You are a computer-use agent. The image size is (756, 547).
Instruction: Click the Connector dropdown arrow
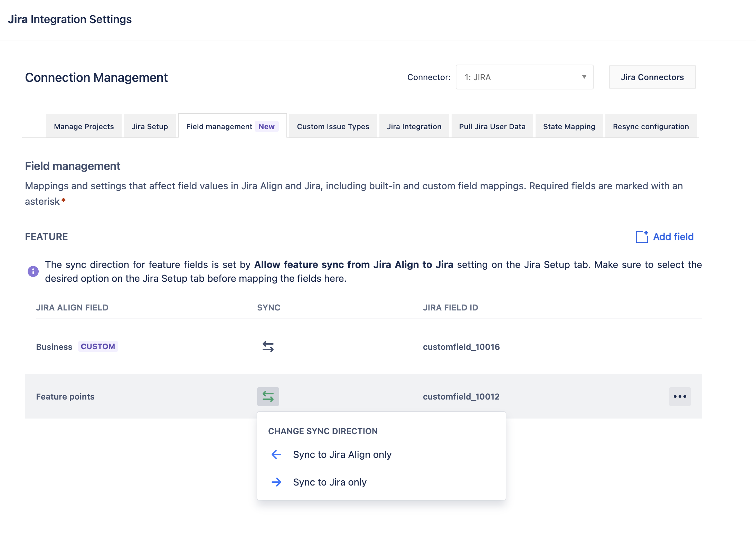tap(584, 77)
